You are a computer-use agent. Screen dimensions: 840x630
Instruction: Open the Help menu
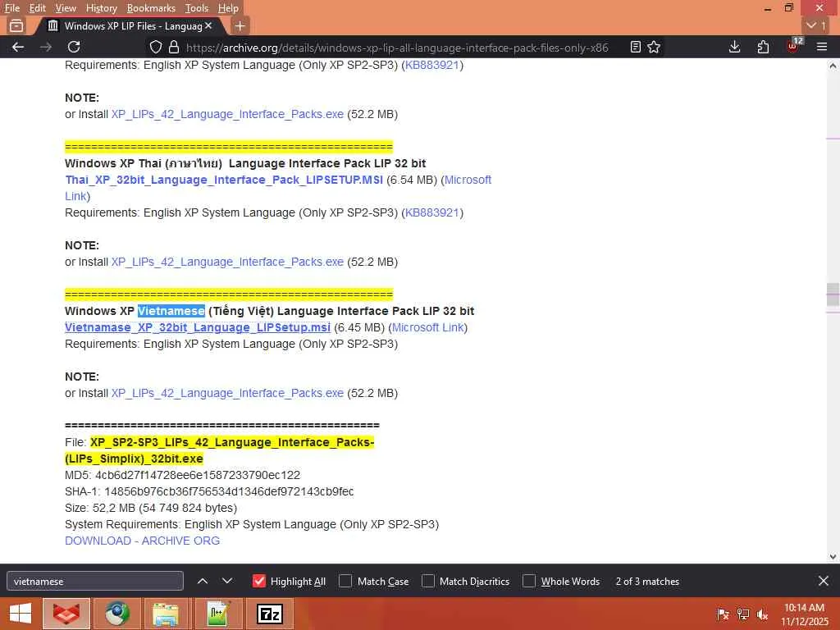(228, 8)
